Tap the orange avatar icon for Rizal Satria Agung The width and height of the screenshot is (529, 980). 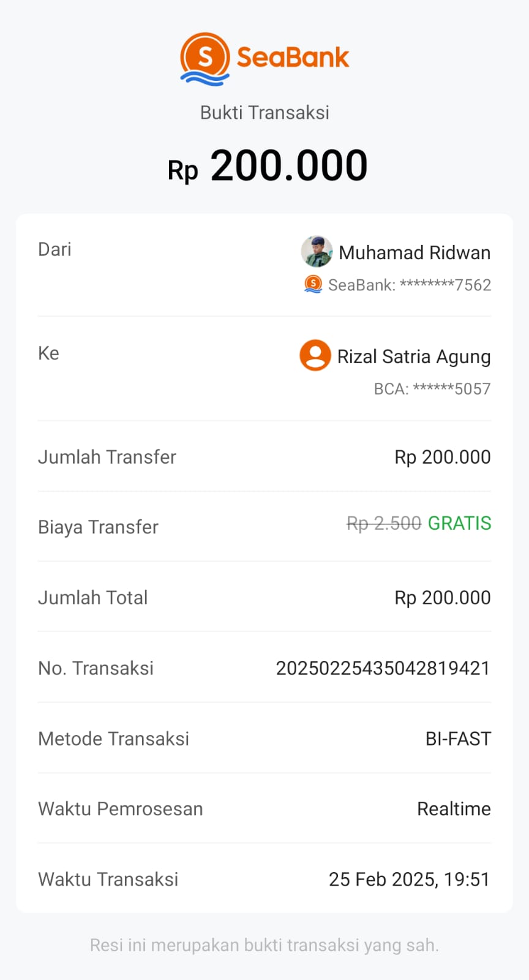pos(315,356)
